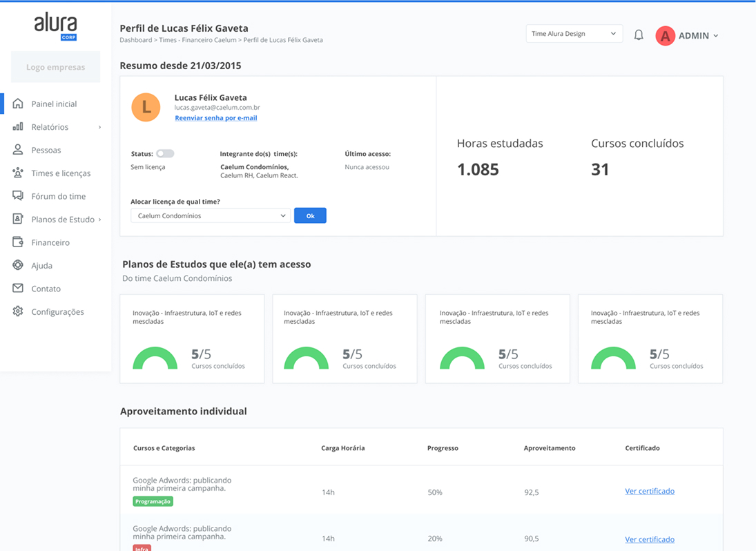Click the Relatórios bar chart icon
The image size is (756, 551).
[x=18, y=127]
